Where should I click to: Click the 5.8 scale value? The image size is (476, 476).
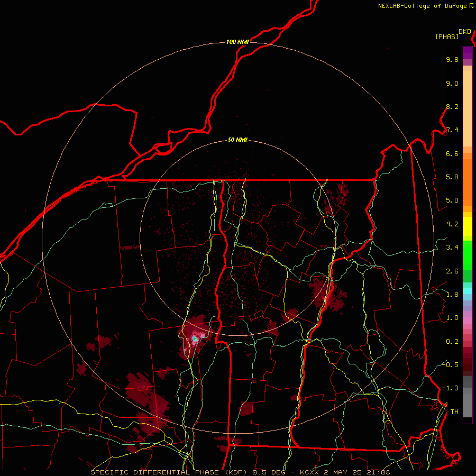452,177
